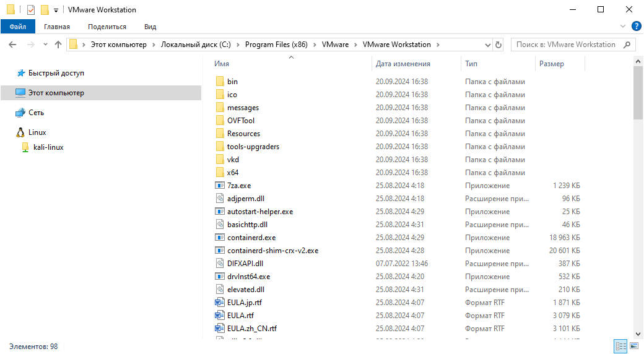Click the containerd.exe application icon
The height and width of the screenshot is (354, 644).
[x=220, y=238]
